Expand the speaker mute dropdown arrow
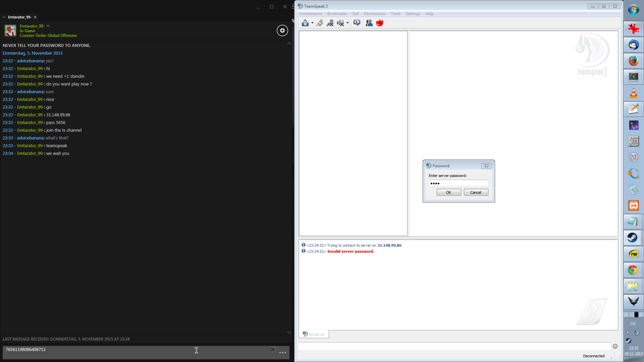The image size is (644, 362). (347, 23)
